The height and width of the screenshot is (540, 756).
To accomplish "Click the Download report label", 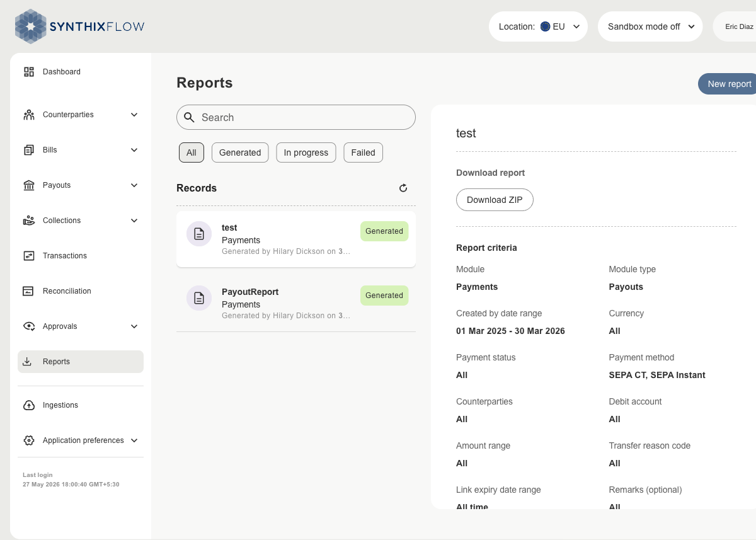I will 491,173.
